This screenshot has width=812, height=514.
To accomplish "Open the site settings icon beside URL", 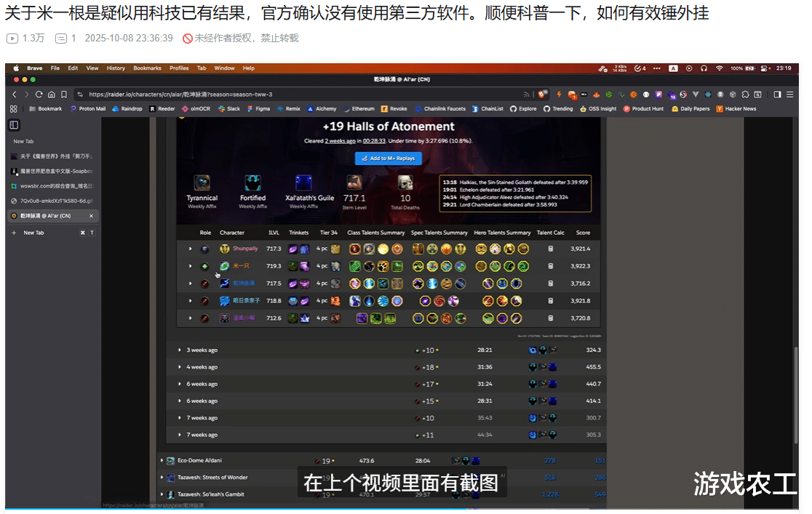I will pos(80,95).
